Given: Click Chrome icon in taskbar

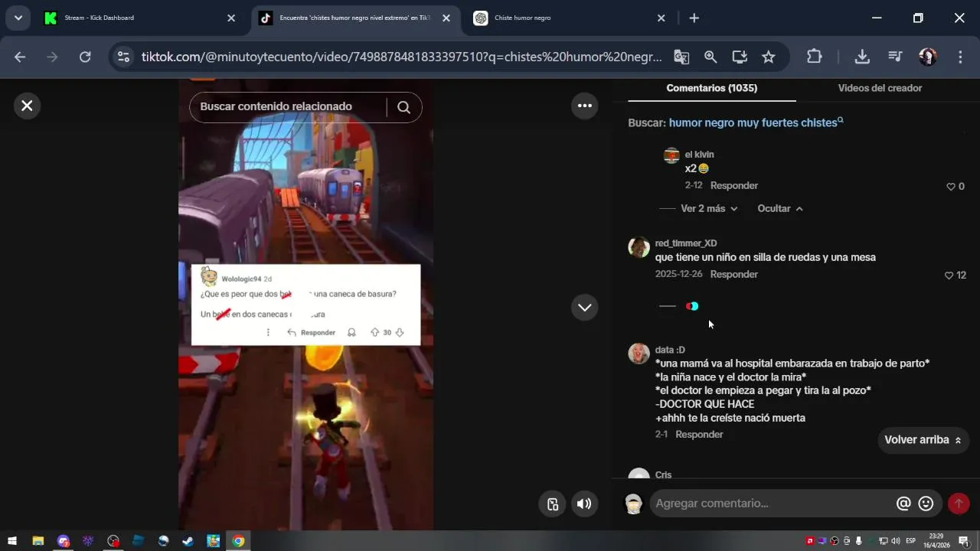Looking at the screenshot, I should pyautogui.click(x=238, y=541).
